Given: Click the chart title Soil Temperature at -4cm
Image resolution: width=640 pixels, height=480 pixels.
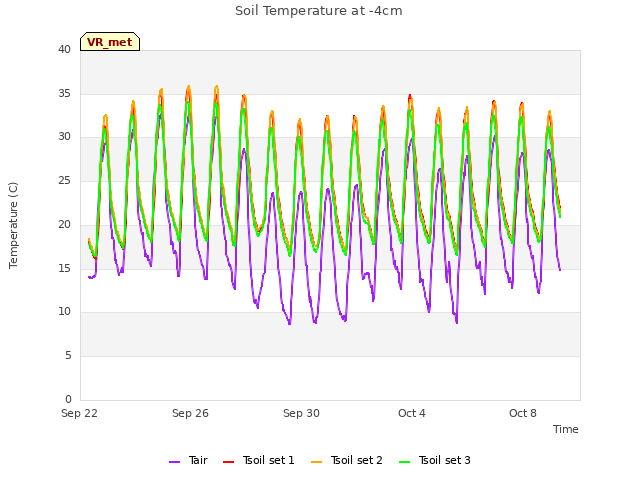Looking at the screenshot, I should click(319, 11).
